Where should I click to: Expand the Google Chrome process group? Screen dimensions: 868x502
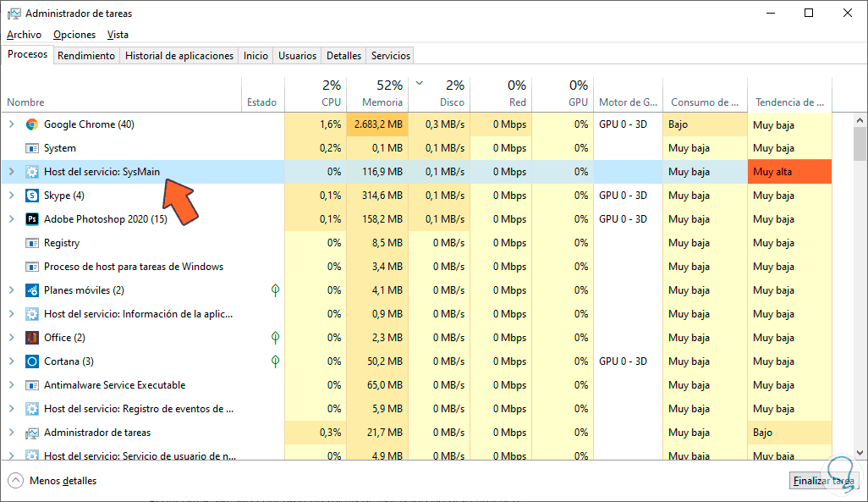(11, 124)
